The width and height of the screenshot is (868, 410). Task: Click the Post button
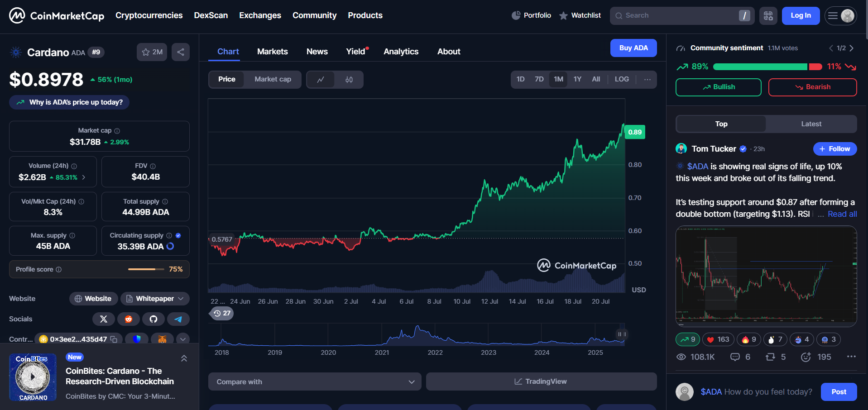[839, 392]
